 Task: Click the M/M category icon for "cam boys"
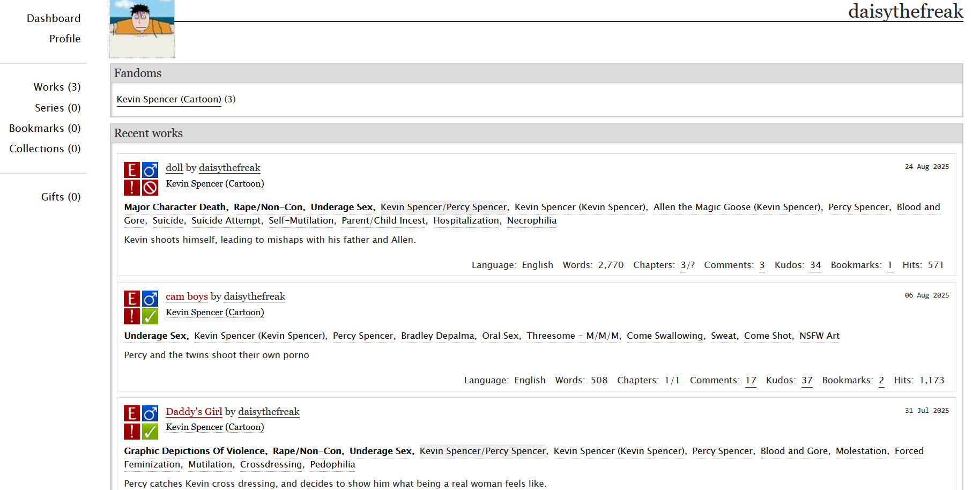(x=150, y=299)
